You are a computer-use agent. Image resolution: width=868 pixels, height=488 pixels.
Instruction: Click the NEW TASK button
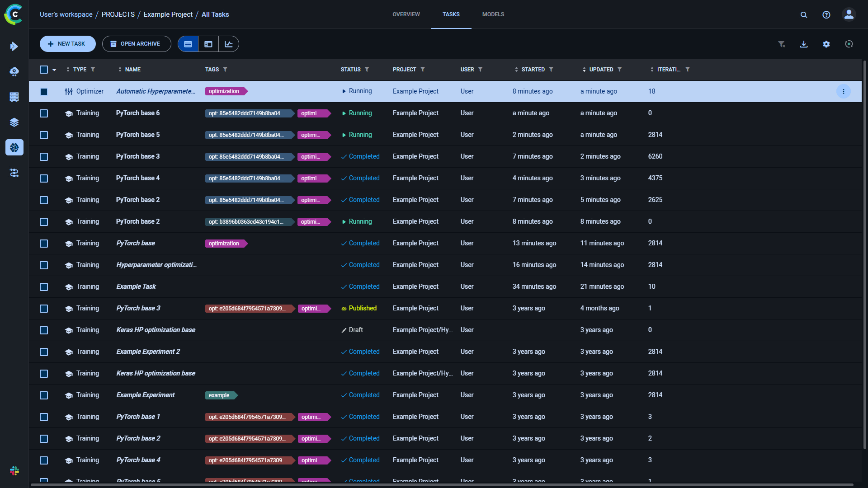pos(67,44)
